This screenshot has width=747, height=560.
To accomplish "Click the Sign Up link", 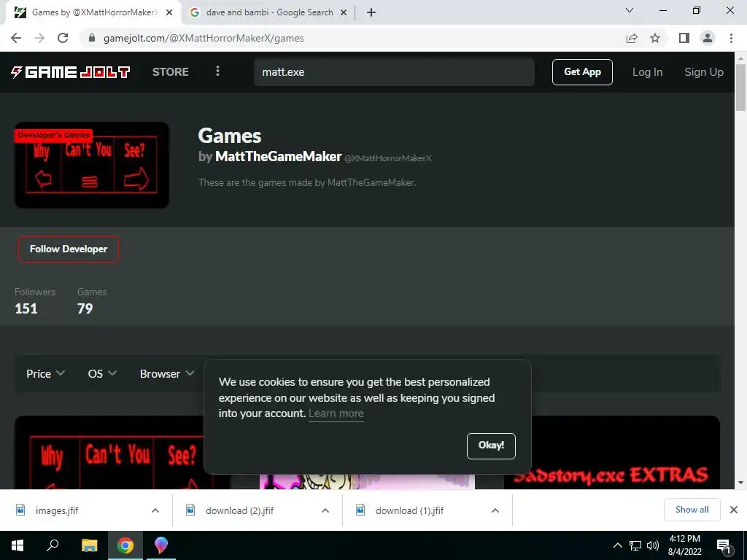I will (x=704, y=72).
